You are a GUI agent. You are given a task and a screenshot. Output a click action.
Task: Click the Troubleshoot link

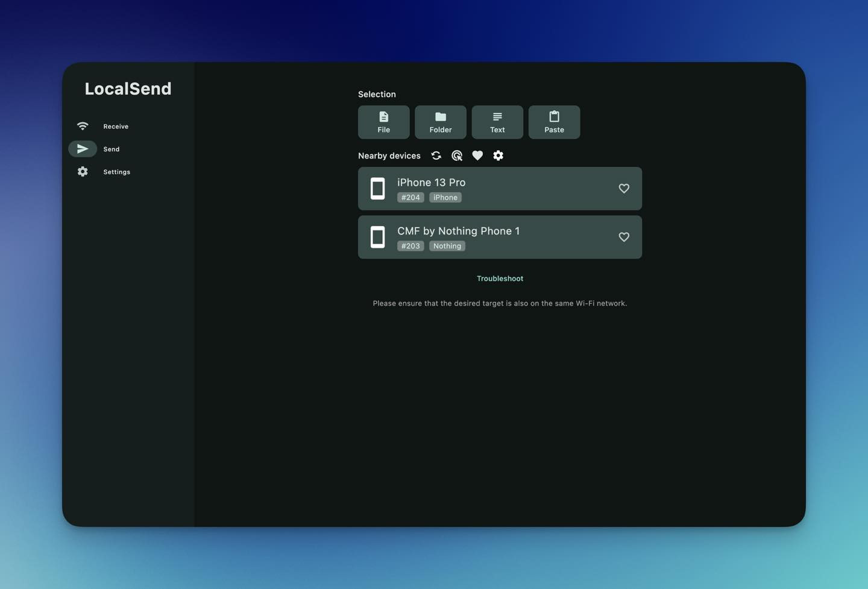500,279
